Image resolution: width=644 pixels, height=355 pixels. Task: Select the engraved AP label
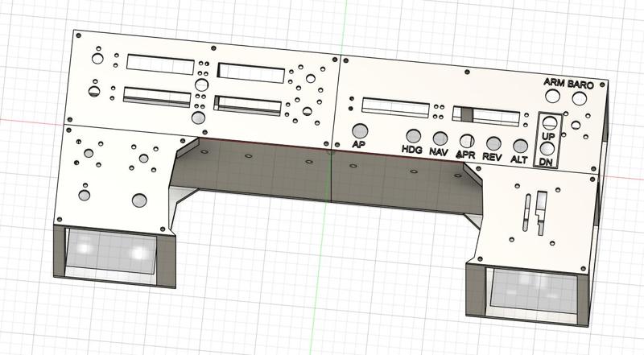(x=358, y=144)
